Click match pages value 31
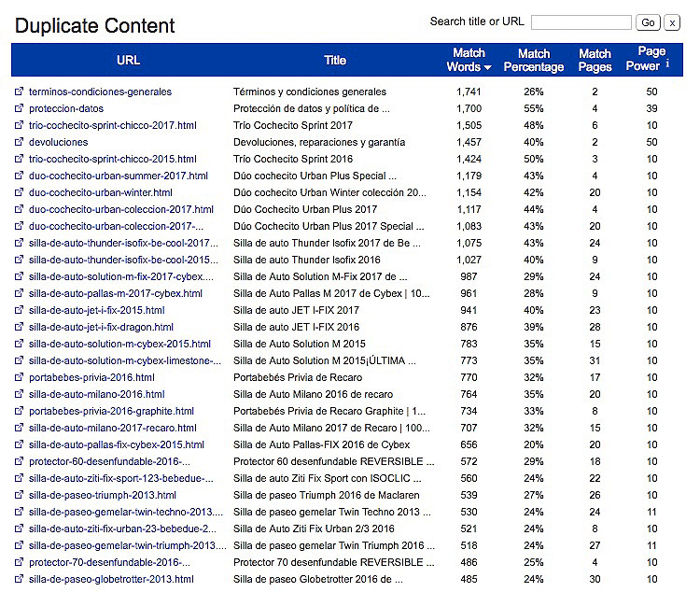700x592 pixels. pyautogui.click(x=595, y=360)
